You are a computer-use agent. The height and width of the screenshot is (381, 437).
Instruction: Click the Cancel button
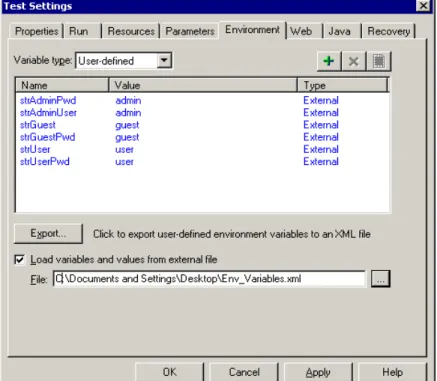point(244,372)
